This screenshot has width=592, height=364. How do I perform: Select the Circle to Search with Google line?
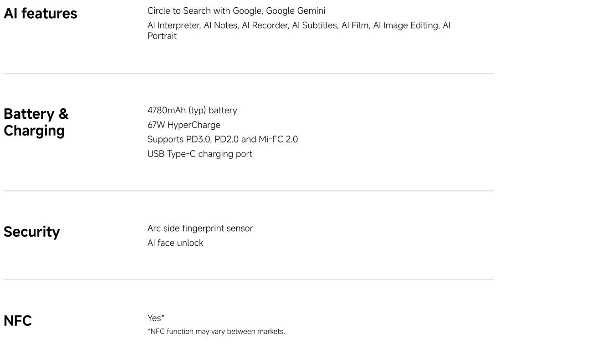pyautogui.click(x=236, y=11)
